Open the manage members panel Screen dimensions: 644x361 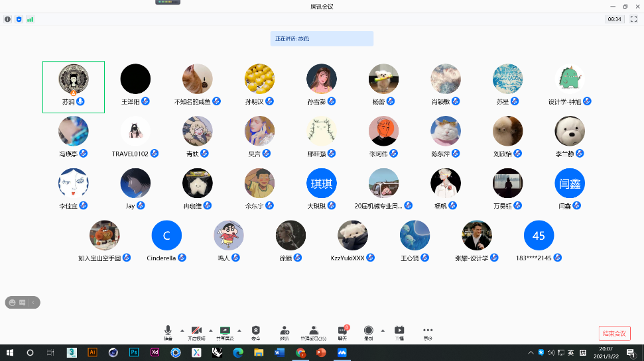coord(313,331)
